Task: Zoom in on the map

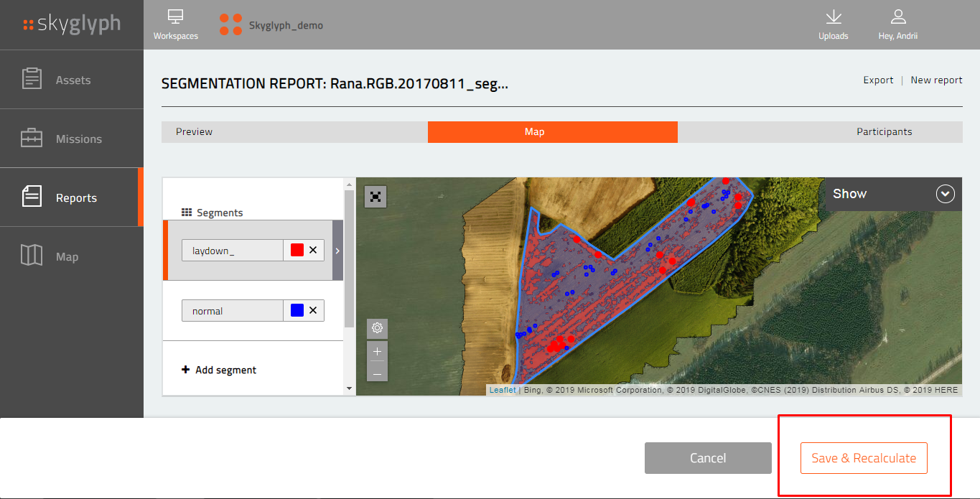Action: [377, 351]
